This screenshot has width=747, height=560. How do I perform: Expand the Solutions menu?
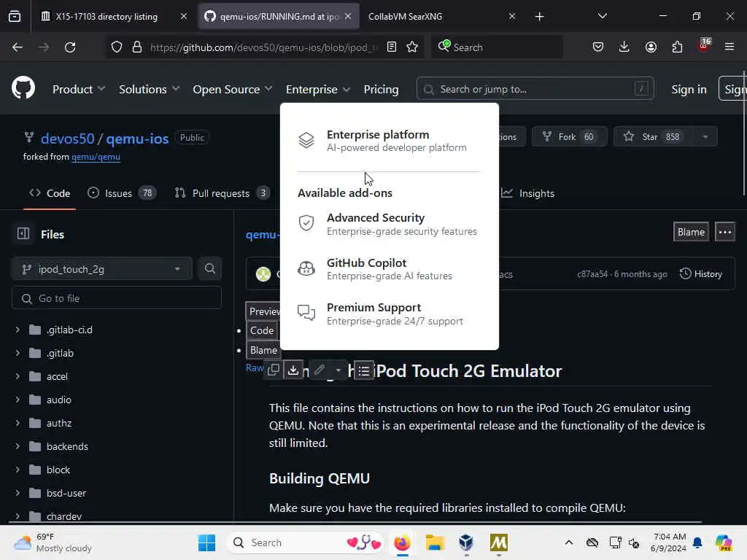click(149, 89)
